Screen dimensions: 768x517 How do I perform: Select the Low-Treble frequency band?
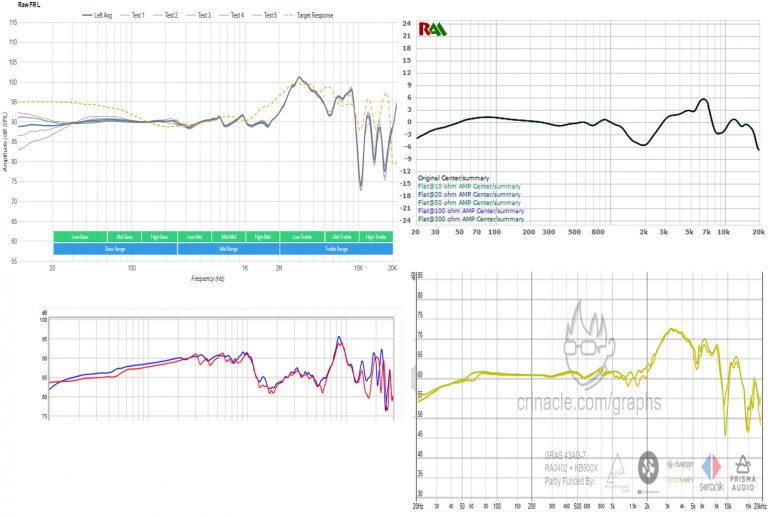pyautogui.click(x=302, y=236)
